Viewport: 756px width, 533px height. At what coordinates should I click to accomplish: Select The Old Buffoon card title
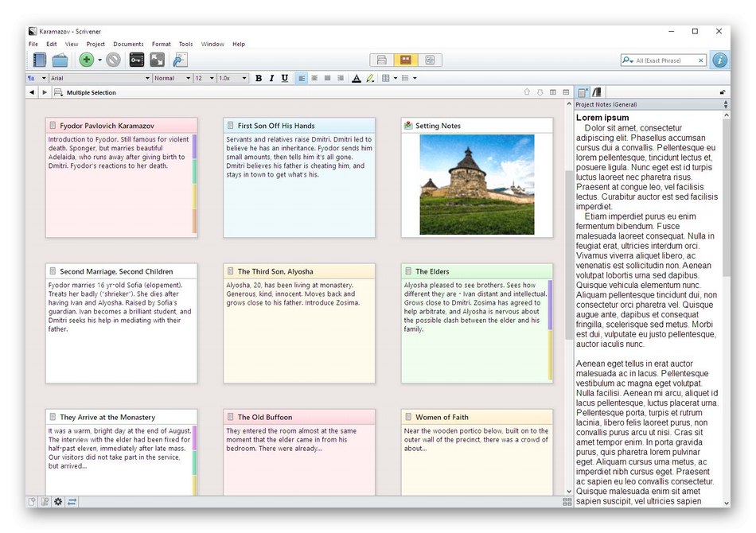[x=265, y=418]
